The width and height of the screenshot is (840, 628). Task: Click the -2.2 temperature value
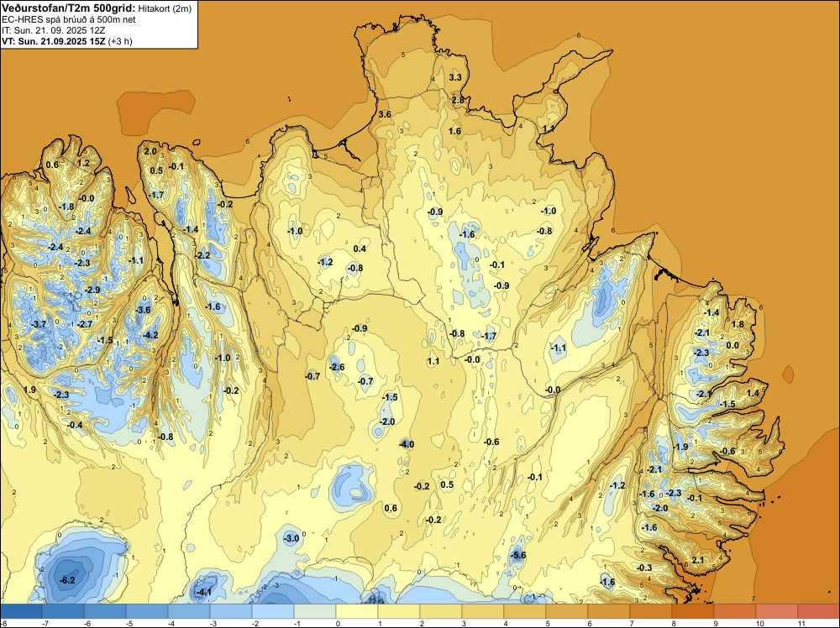[x=203, y=255]
